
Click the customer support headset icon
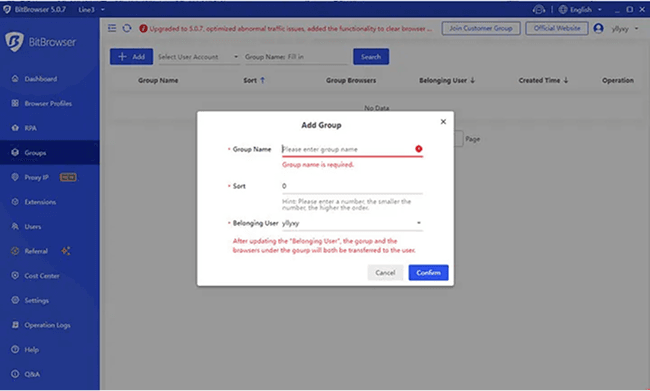click(538, 9)
